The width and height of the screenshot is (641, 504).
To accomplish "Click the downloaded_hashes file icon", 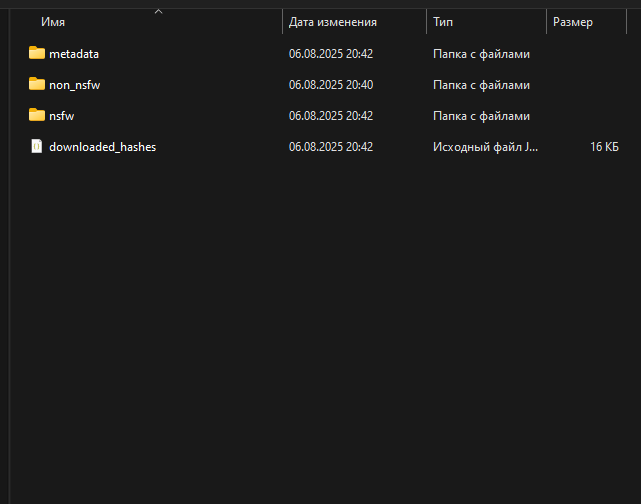I will coord(37,146).
